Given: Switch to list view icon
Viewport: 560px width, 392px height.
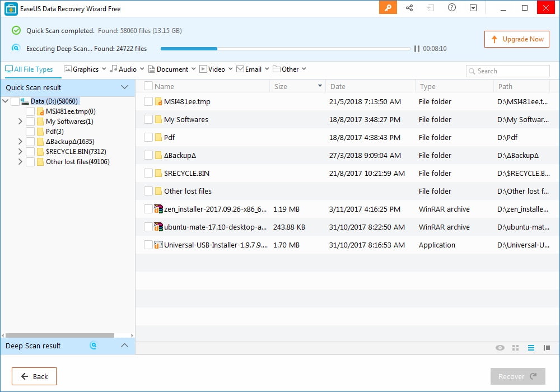Looking at the screenshot, I should pyautogui.click(x=531, y=348).
